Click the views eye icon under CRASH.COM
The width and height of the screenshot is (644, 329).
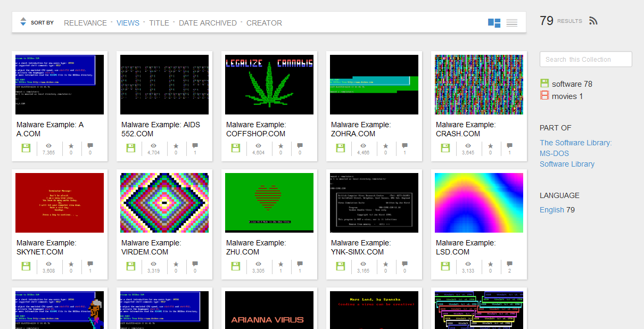pyautogui.click(x=468, y=145)
